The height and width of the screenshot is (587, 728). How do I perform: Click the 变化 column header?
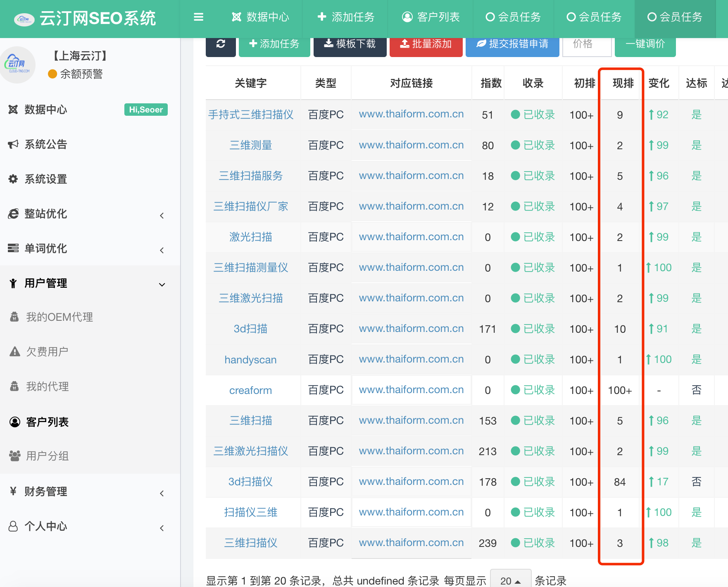pyautogui.click(x=659, y=83)
